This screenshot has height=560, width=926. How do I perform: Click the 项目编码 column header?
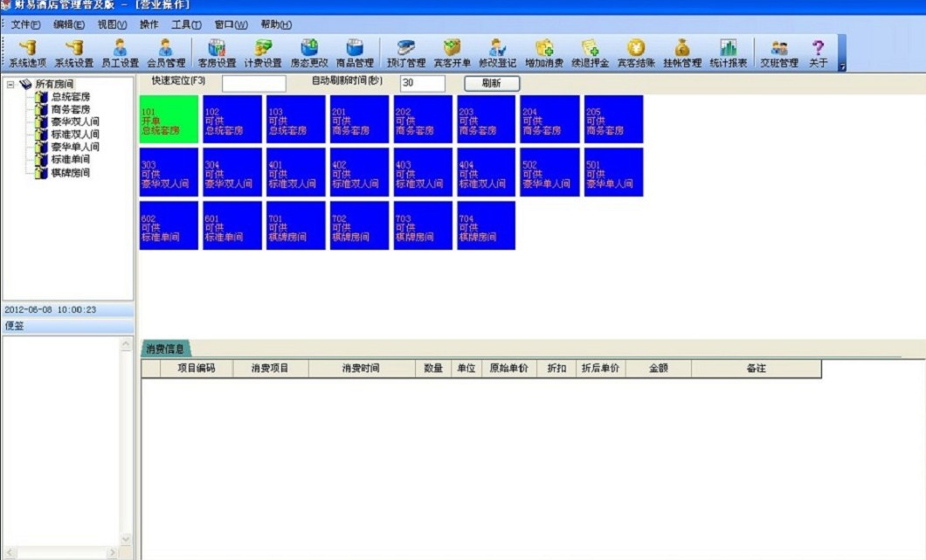(197, 368)
